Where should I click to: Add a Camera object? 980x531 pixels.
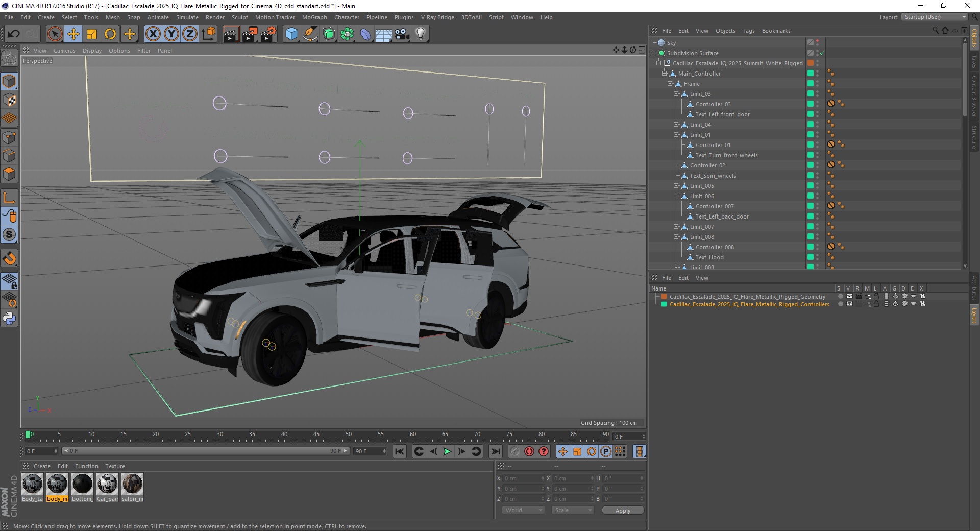[402, 34]
